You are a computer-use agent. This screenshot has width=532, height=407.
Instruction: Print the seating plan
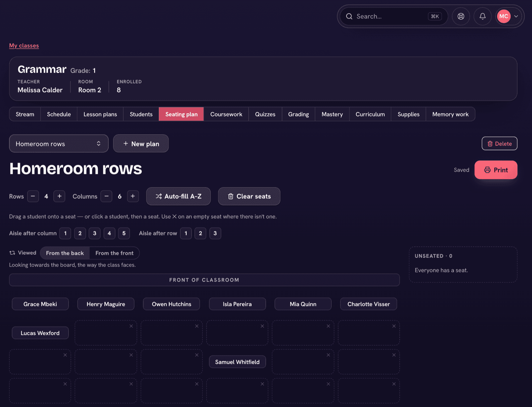(496, 170)
